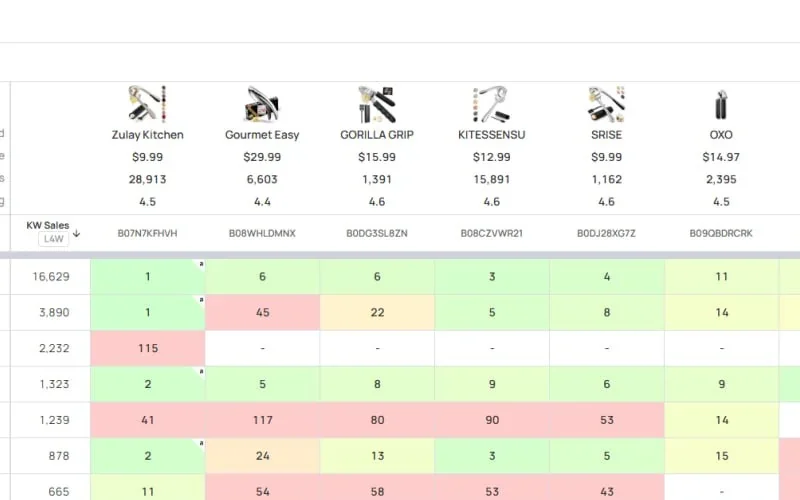This screenshot has width=800, height=500.
Task: Click the KITESSENSU product thumbnail
Action: coord(492,104)
